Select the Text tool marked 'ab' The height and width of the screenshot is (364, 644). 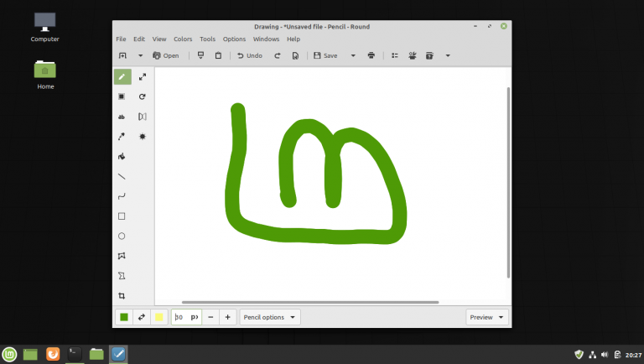[122, 117]
